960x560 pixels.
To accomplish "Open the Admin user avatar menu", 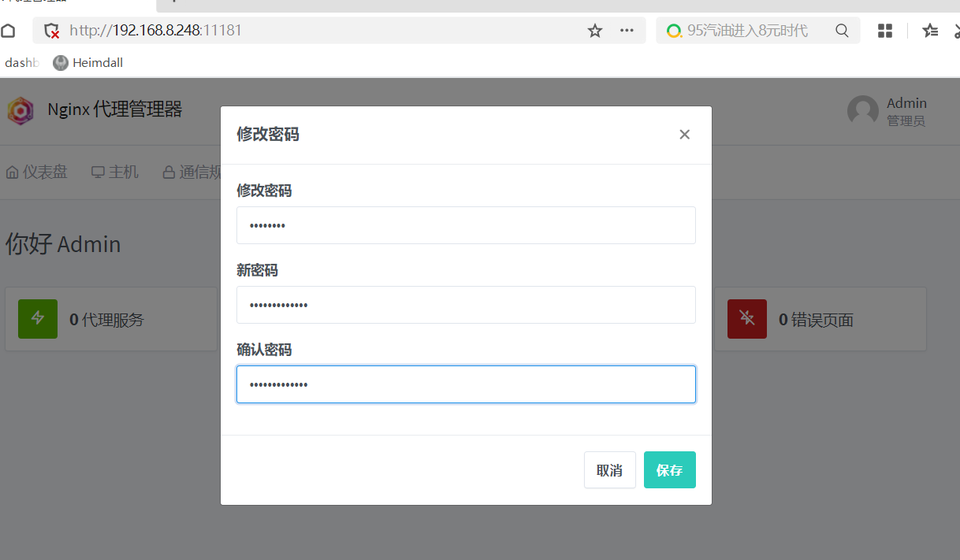I will pos(862,111).
